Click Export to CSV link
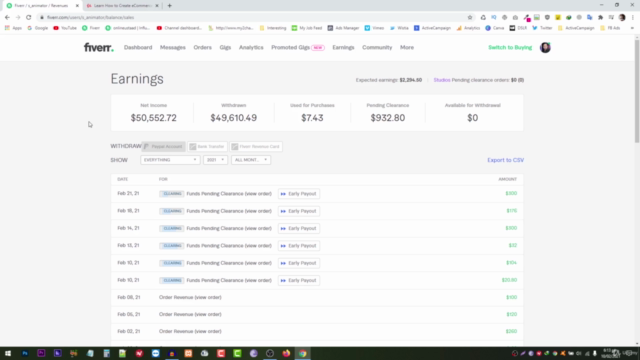 tap(505, 160)
